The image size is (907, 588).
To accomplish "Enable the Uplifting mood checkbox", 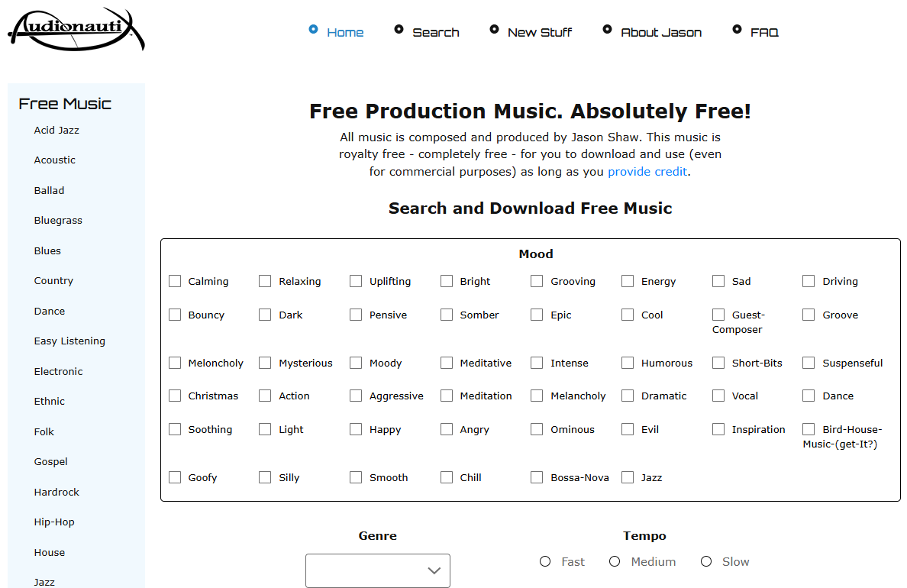I will pos(356,281).
